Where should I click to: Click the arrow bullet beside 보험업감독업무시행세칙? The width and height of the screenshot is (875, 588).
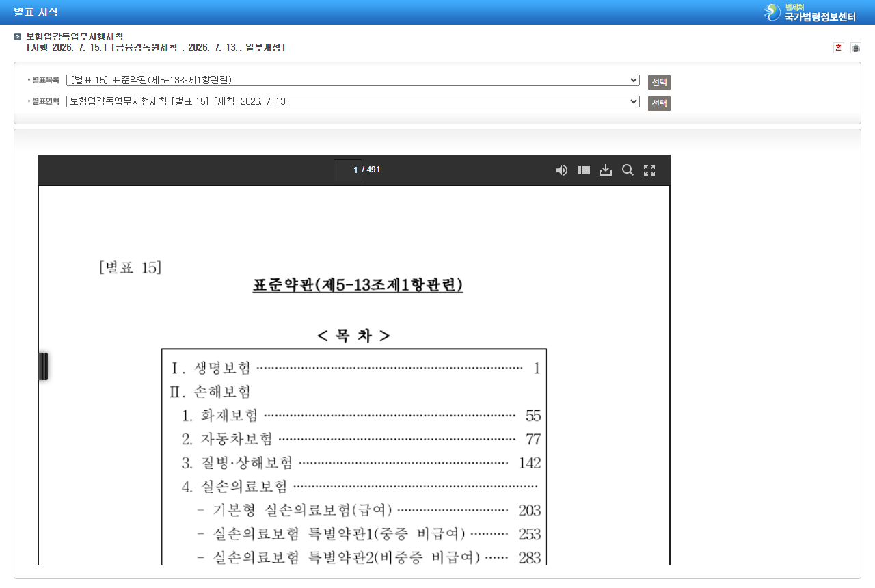[x=18, y=36]
